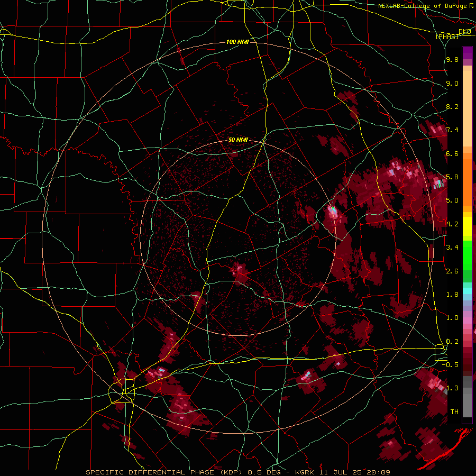Click the 0.2 value on the scale
This screenshot has width=476, height=476.
pyautogui.click(x=452, y=341)
